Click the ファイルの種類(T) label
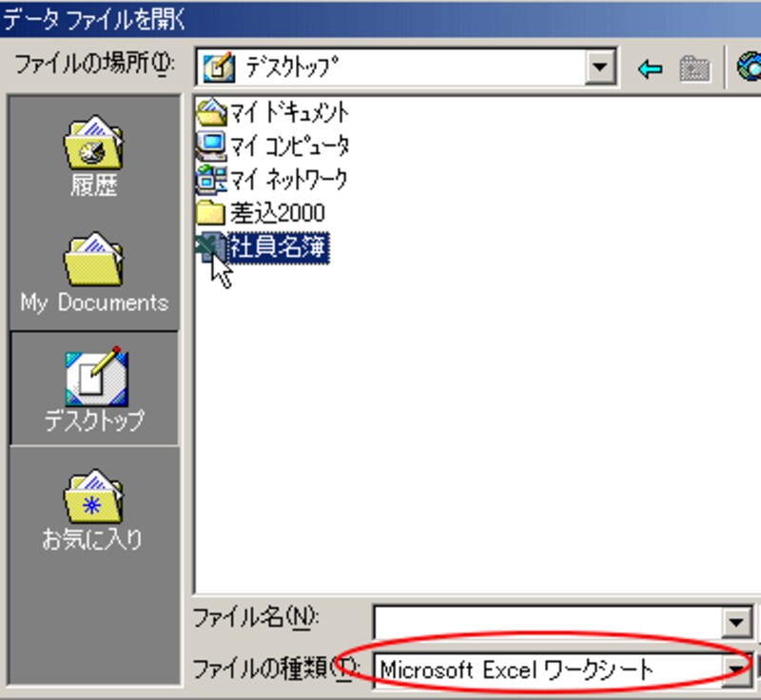Image resolution: width=761 pixels, height=700 pixels. [276, 669]
